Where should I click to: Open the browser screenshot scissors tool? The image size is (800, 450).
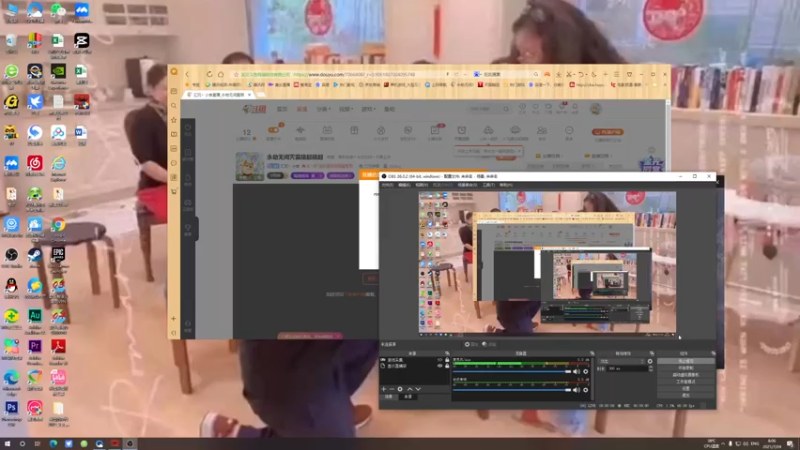tap(569, 74)
